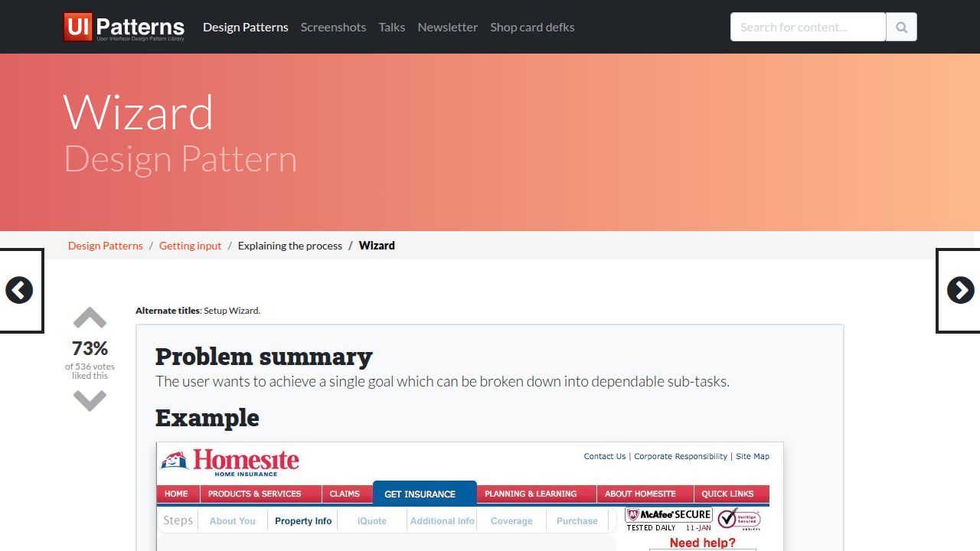Click the Problem summary heading
The height and width of the screenshot is (551, 980).
264,357
